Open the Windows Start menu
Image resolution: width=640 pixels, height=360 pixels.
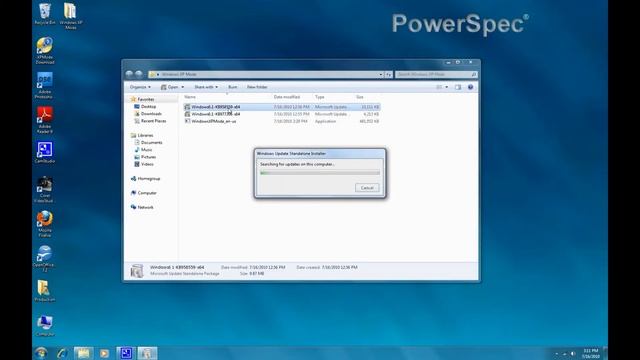[41, 353]
